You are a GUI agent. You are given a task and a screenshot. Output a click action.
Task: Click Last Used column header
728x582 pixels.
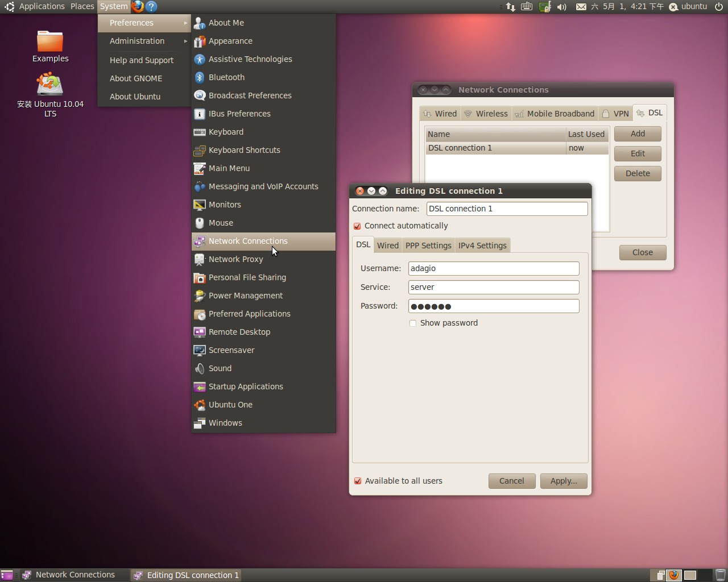[x=586, y=134]
